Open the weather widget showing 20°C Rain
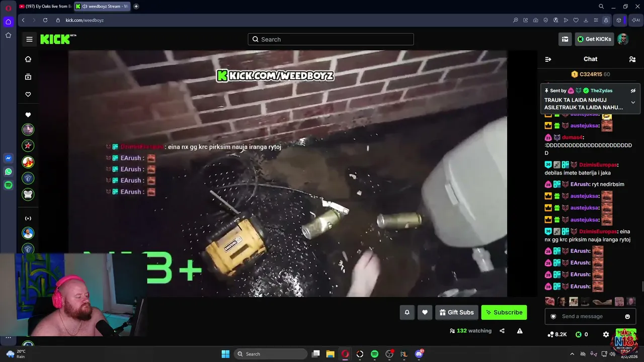Viewport: 644px width, 362px height. (x=16, y=354)
